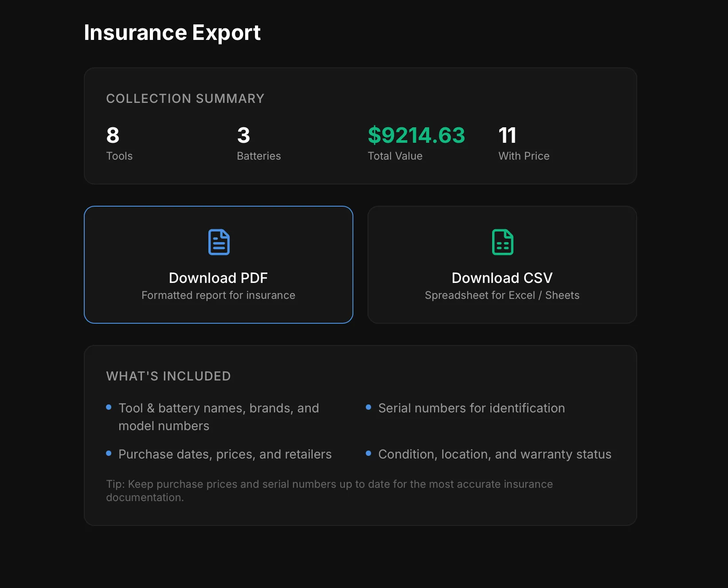Click the Collection Summary panel title
Screen dimensions: 728x588
[185, 98]
